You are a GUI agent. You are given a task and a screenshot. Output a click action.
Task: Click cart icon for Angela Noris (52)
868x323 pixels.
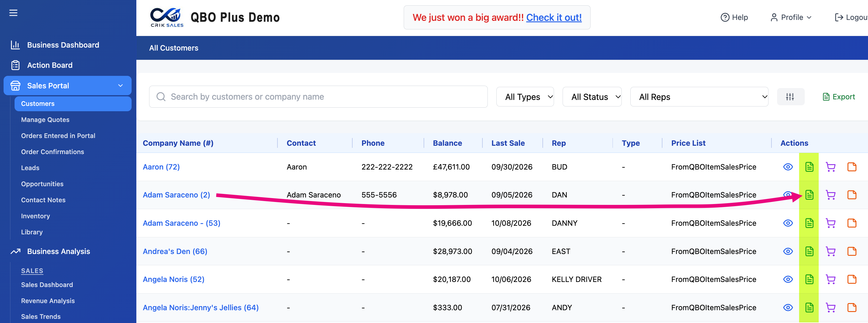coord(831,279)
